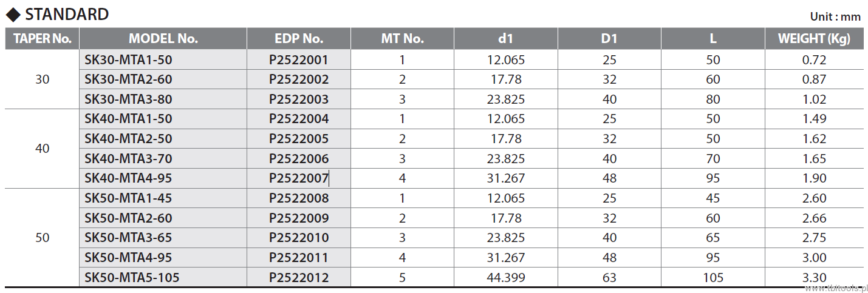Click the L value 105
Screen dimensions: 868x293
tap(713, 278)
